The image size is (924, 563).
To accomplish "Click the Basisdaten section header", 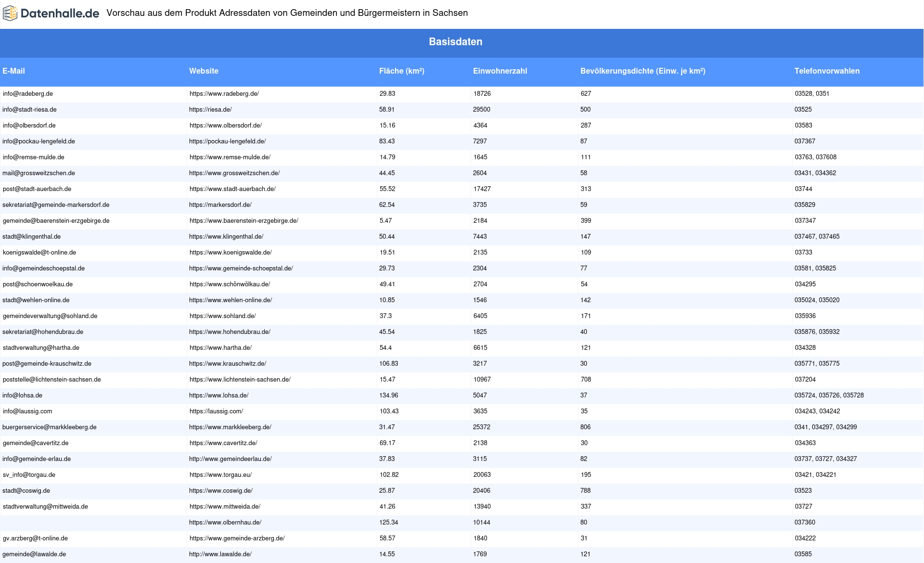I will pos(456,42).
